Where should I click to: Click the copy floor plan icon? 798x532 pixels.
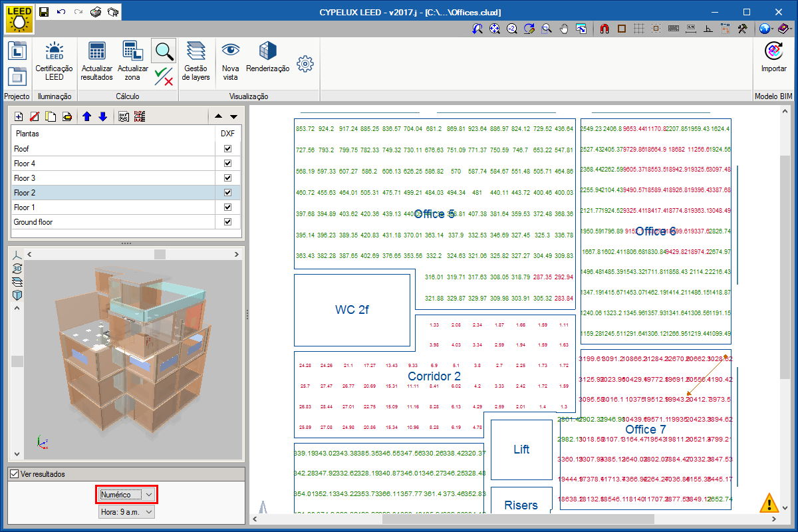(51, 116)
